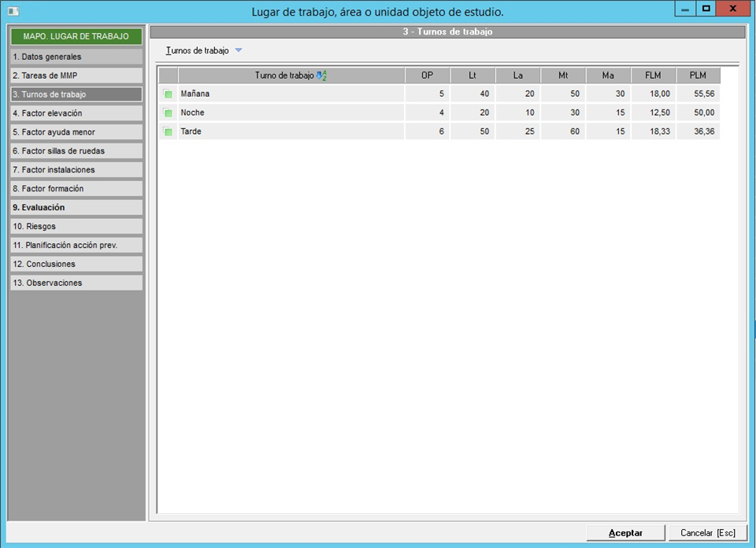Open 2. Tareas de MMP section
This screenshot has height=548, width=756.
point(76,76)
